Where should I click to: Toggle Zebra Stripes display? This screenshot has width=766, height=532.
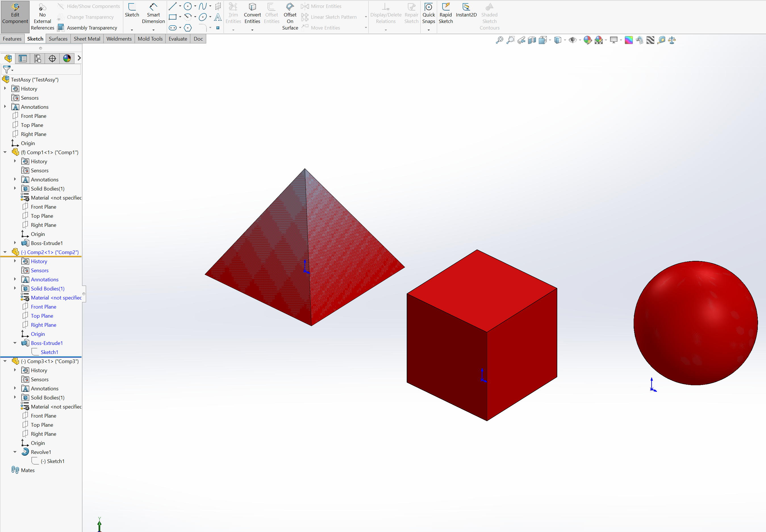(x=650, y=40)
